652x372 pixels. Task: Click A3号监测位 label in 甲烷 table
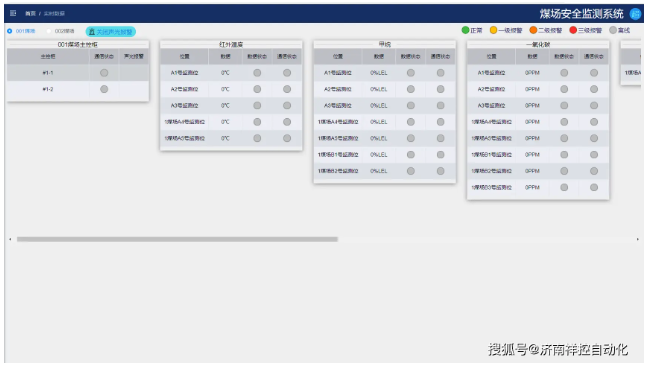pos(338,106)
